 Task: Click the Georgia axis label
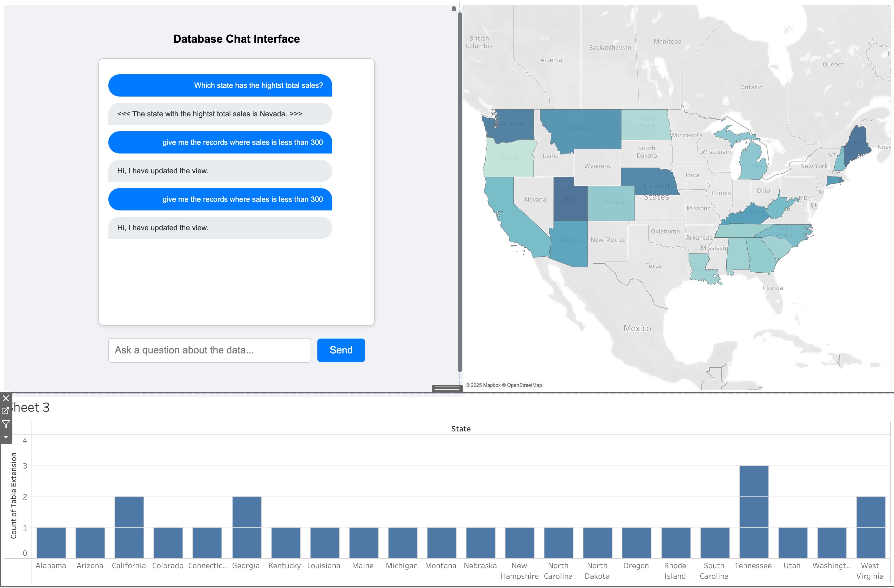click(246, 565)
